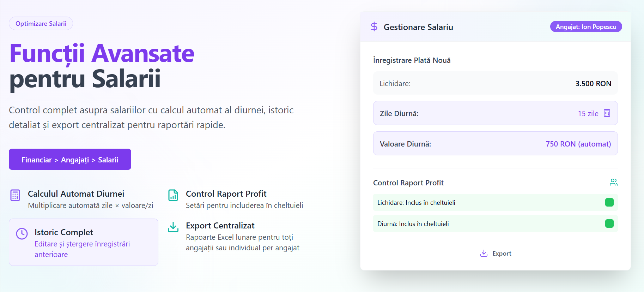This screenshot has height=292, width=644.
Task: Click the chart document icon for Control Raport Profit
Action: 173,195
